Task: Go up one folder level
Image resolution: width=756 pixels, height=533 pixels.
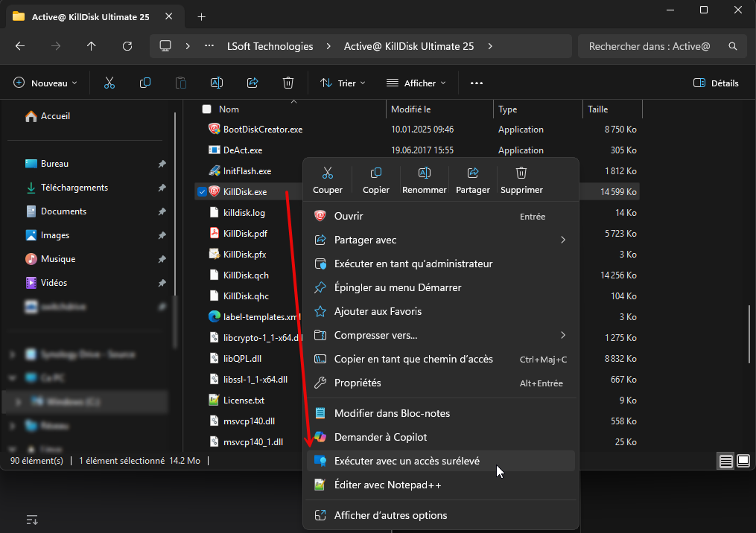Action: (91, 46)
